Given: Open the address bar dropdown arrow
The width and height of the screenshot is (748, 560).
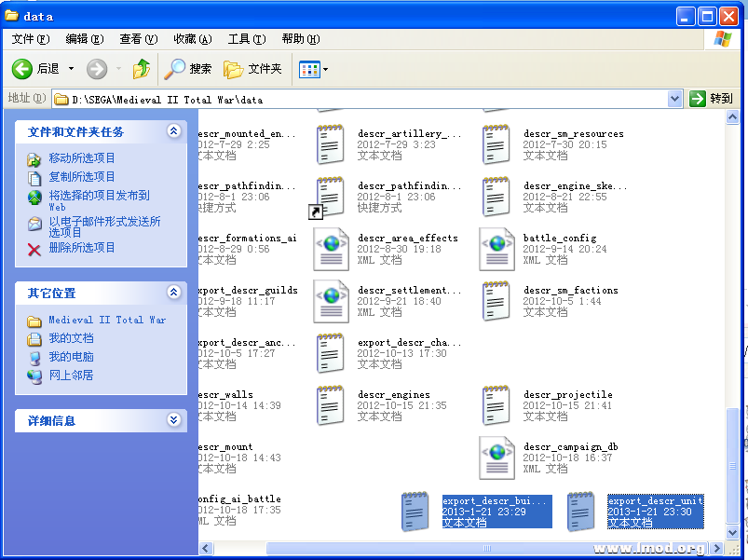Looking at the screenshot, I should point(675,99).
